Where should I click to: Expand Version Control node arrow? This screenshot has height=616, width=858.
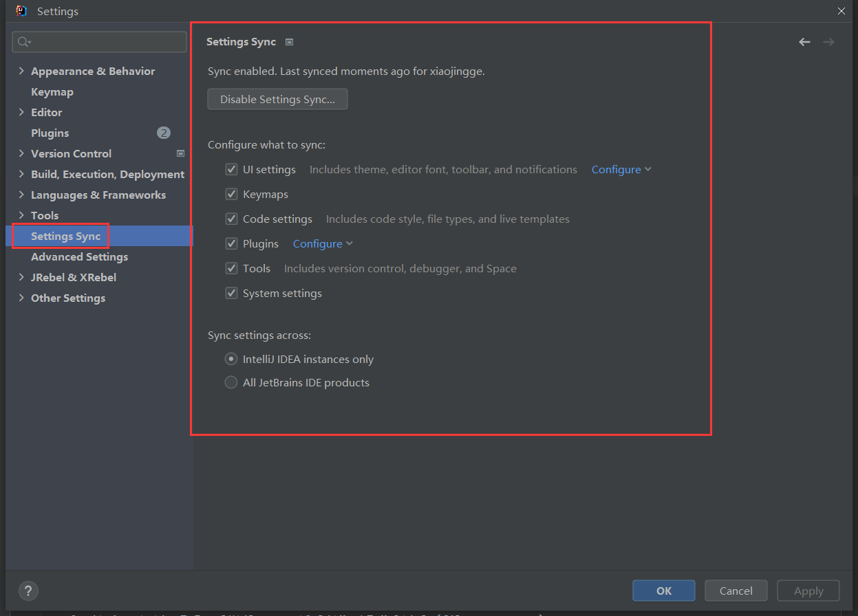pos(21,153)
